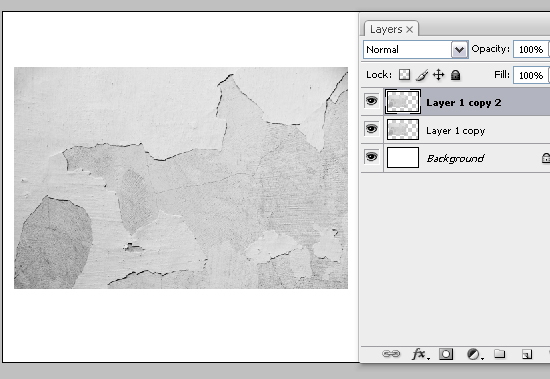
Task: Hide Layer 1 copy
Action: tap(371, 129)
